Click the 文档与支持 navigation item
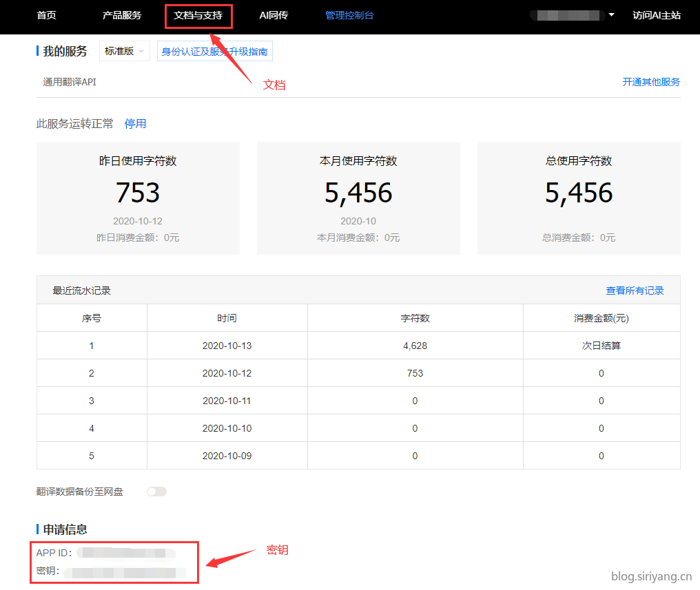The height and width of the screenshot is (590, 700). (x=198, y=15)
